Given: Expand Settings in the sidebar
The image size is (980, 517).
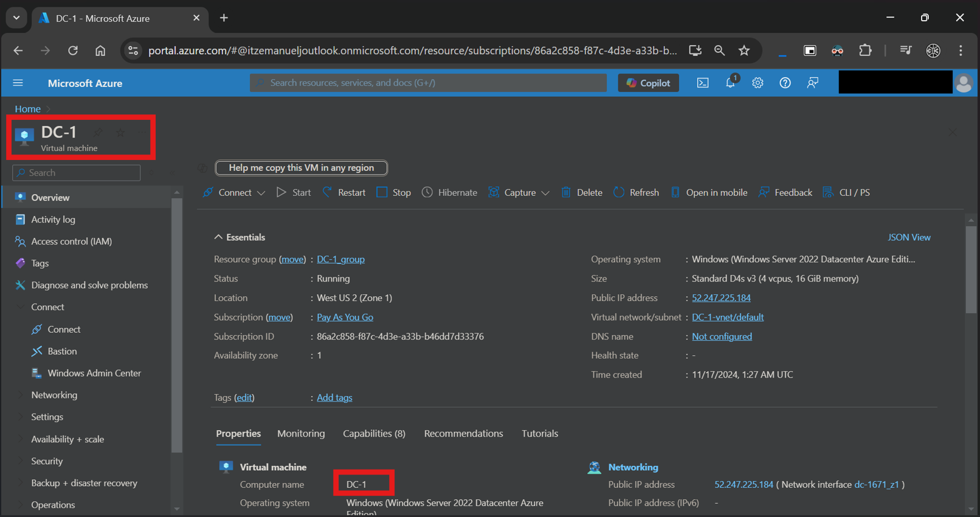Looking at the screenshot, I should [x=21, y=417].
